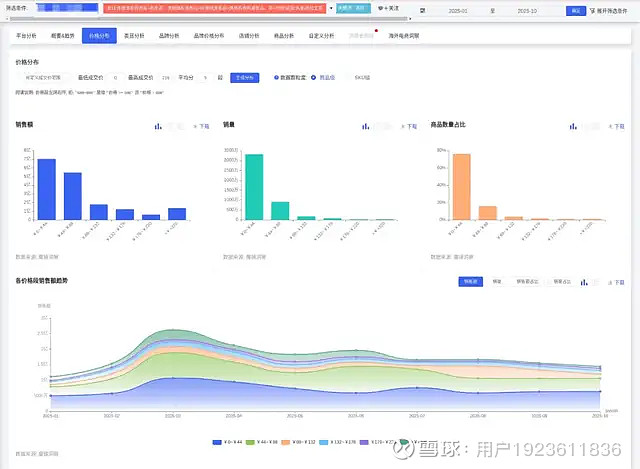Image resolution: width=640 pixels, height=469 pixels.
Task: Select the highlighted 价格分布 tab
Action: coord(99,36)
